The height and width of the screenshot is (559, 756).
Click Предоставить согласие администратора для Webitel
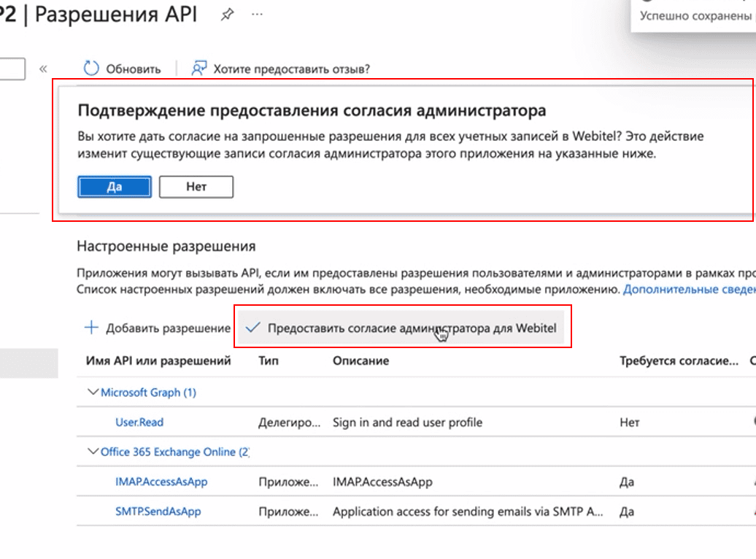click(x=401, y=328)
